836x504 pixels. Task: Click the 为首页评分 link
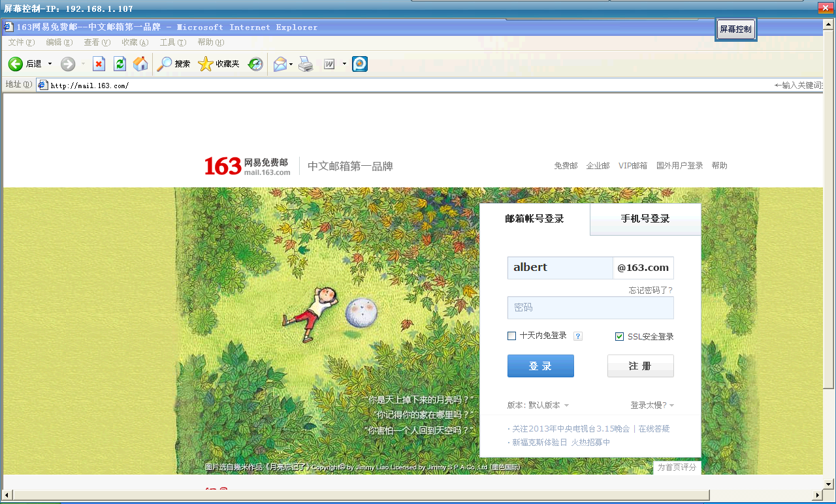click(677, 467)
